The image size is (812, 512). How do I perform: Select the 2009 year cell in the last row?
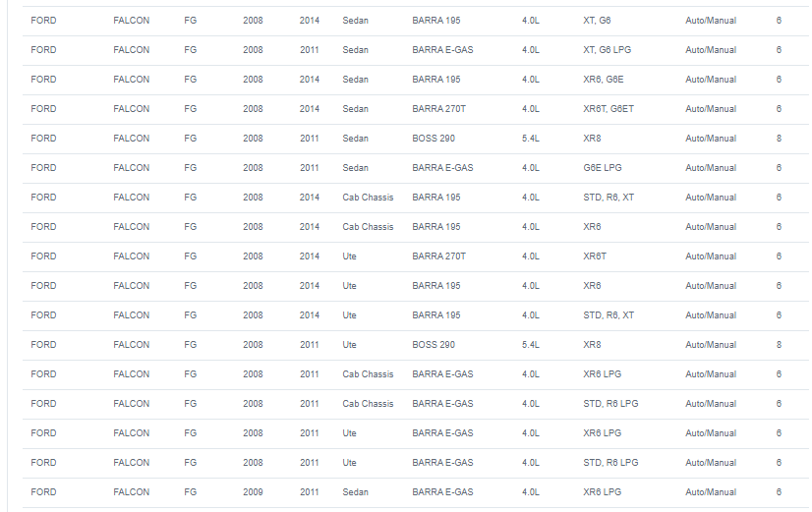(x=253, y=492)
